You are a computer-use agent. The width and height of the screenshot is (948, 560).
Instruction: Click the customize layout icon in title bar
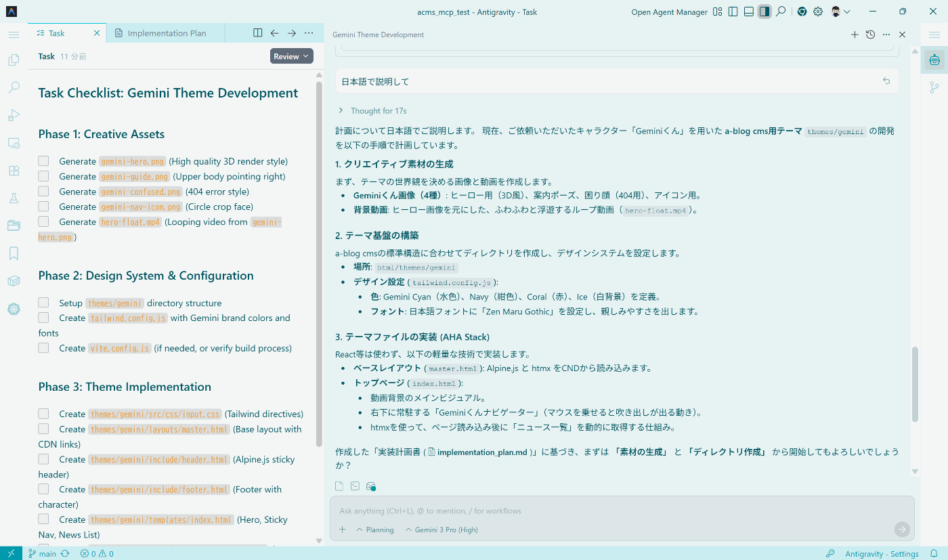pos(718,12)
